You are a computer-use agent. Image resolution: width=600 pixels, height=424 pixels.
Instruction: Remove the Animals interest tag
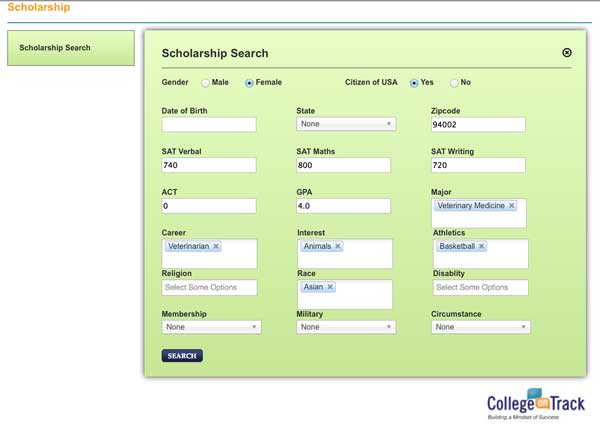[x=338, y=246]
